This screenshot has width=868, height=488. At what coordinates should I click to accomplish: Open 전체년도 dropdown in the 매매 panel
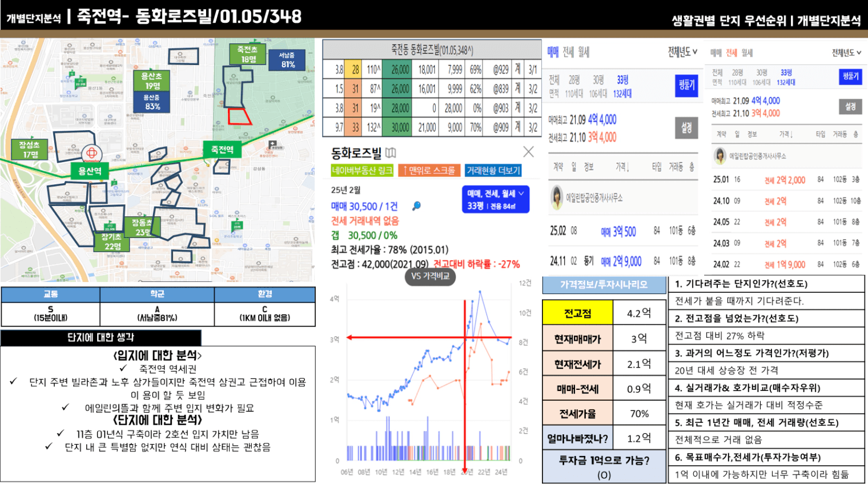point(682,53)
